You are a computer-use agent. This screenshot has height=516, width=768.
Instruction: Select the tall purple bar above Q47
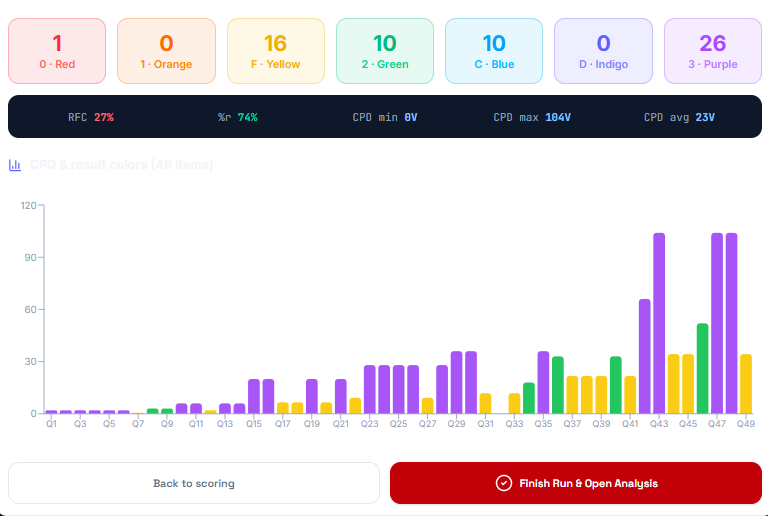(717, 323)
